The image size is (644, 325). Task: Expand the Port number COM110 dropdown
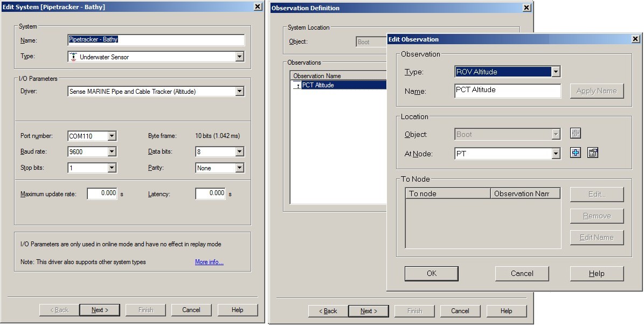112,136
